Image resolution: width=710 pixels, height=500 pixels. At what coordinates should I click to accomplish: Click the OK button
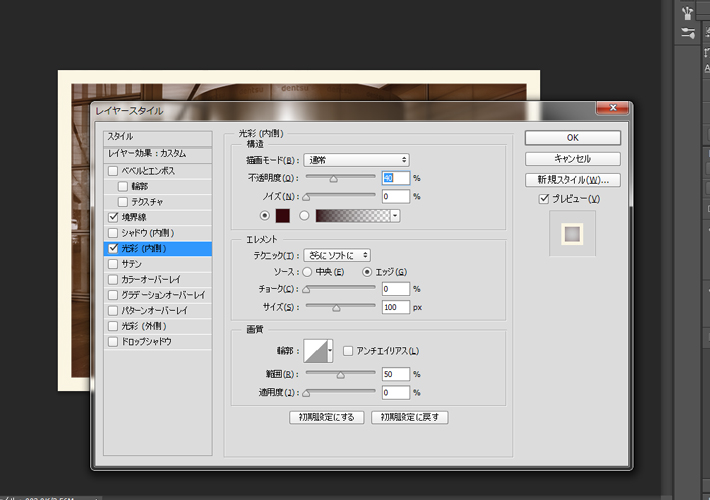[x=572, y=138]
